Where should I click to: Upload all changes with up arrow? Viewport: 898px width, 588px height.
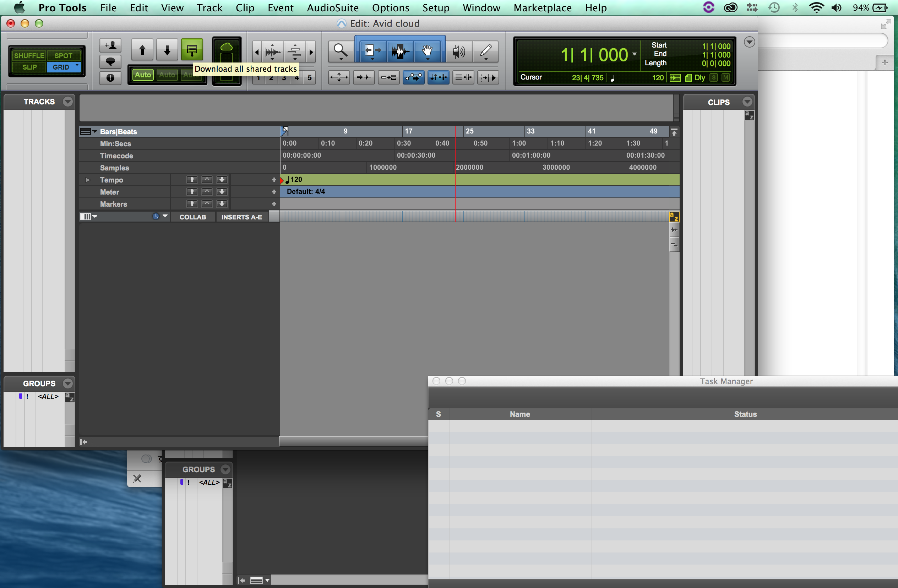point(142,49)
